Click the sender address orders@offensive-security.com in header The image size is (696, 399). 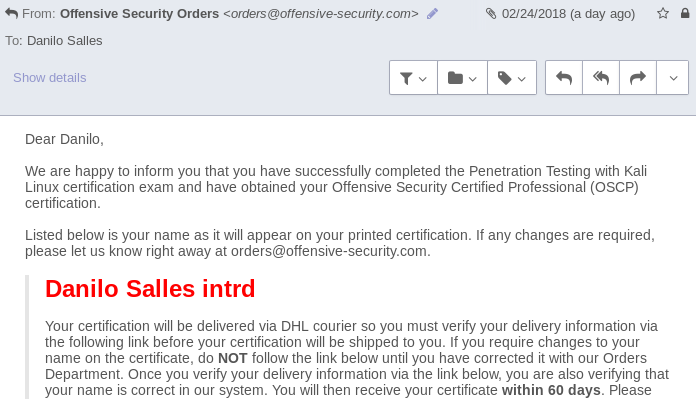(321, 14)
